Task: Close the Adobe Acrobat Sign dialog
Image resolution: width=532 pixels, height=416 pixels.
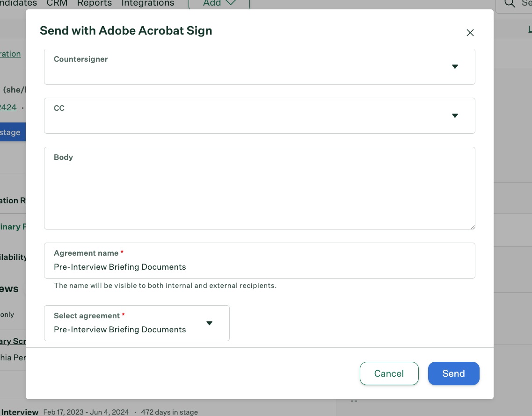Action: (x=470, y=33)
